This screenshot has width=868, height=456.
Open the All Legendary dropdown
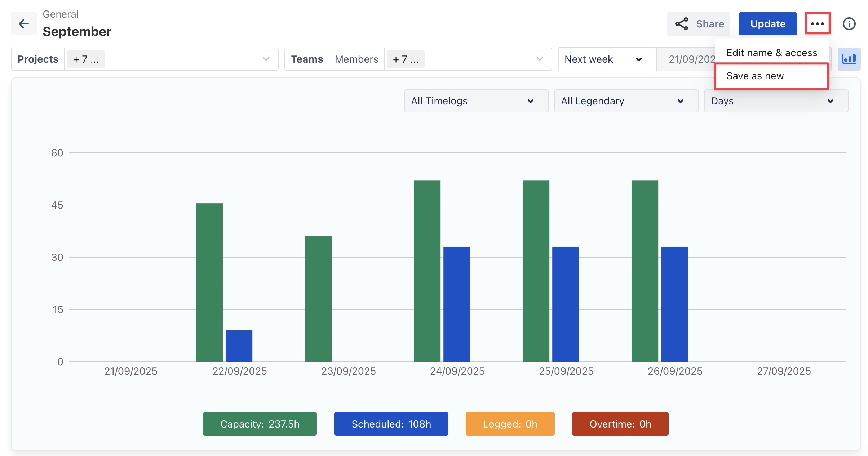(626, 101)
